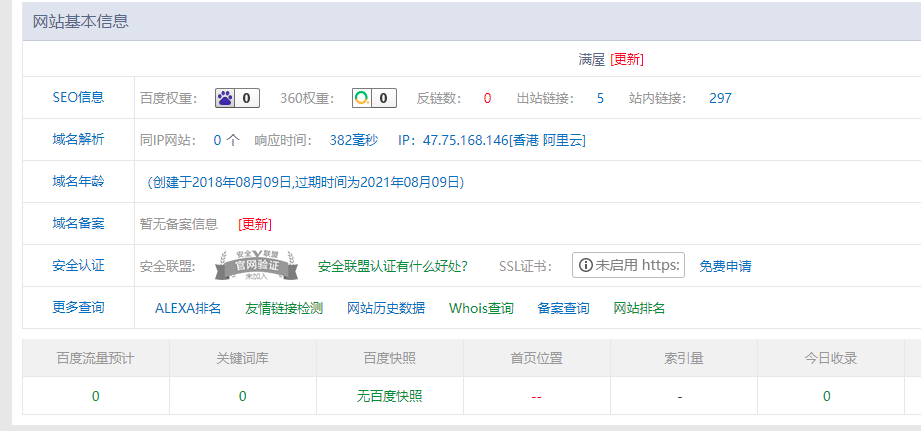Click the 百度流量预计 column header
Screen dimensions: 921x431
(x=96, y=358)
